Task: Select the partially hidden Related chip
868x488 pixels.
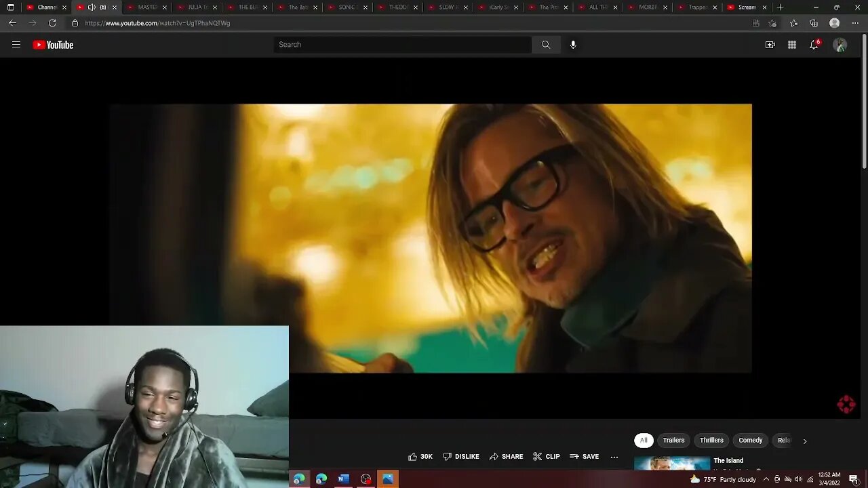Action: (783, 441)
